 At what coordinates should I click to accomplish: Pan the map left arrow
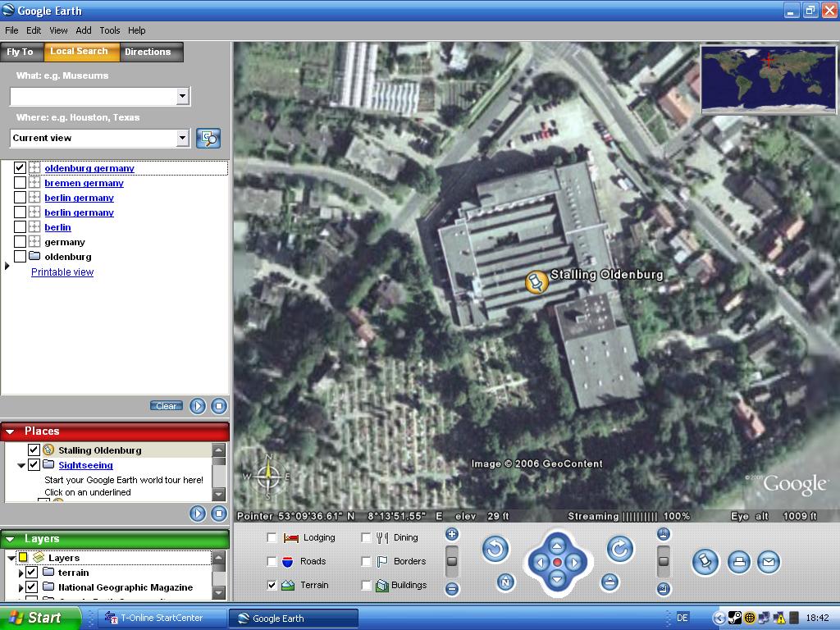541,563
